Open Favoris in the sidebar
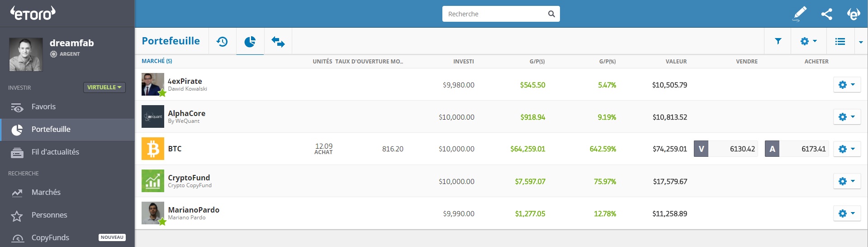 [x=43, y=107]
